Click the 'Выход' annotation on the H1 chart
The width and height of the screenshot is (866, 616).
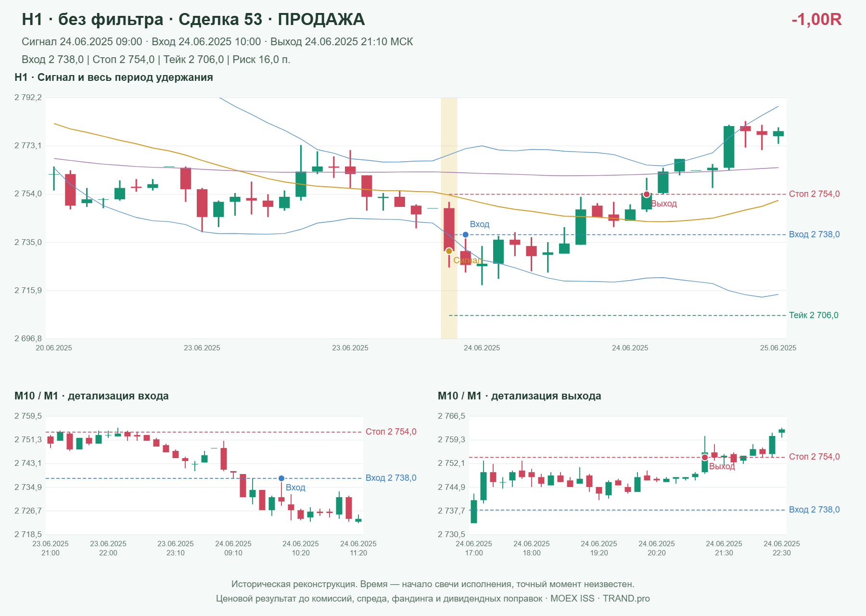click(x=664, y=204)
